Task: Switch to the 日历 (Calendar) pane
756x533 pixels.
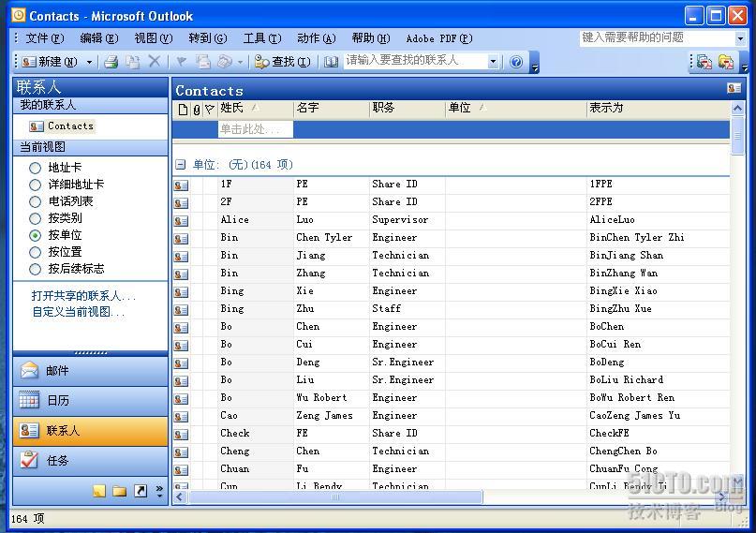Action: (x=90, y=401)
